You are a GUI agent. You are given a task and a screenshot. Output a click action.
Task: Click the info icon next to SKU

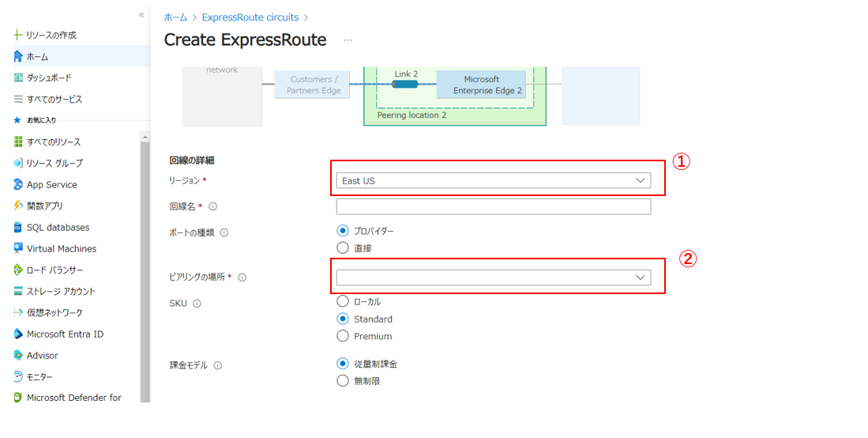point(197,304)
